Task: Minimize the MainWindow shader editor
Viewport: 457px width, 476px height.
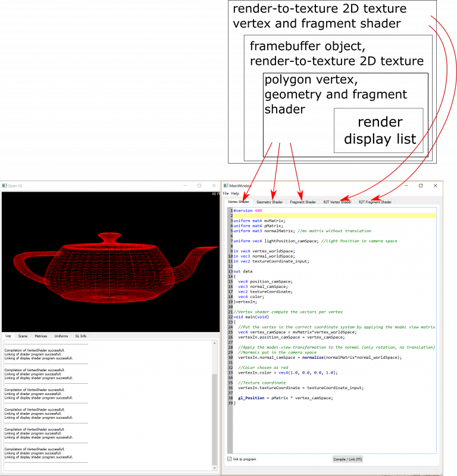Action: 406,186
